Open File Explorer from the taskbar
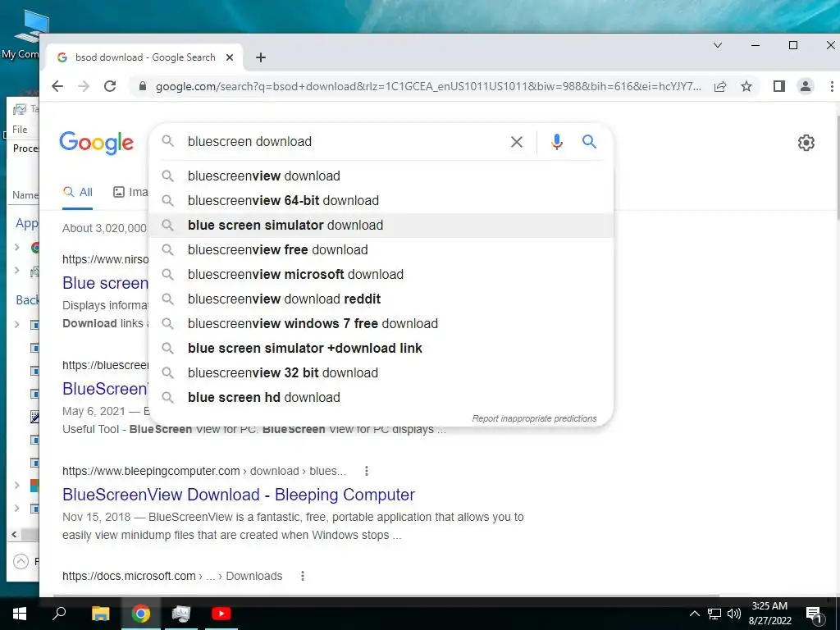This screenshot has height=630, width=840. pyautogui.click(x=100, y=614)
